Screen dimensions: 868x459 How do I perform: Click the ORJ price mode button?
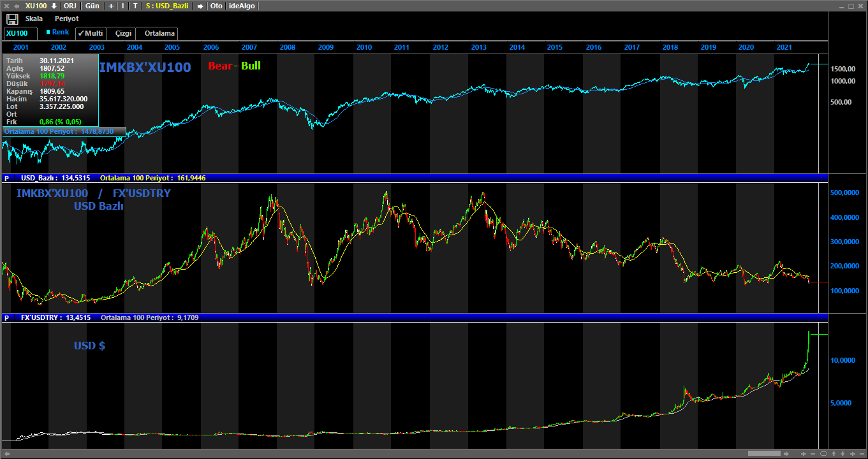pyautogui.click(x=70, y=6)
